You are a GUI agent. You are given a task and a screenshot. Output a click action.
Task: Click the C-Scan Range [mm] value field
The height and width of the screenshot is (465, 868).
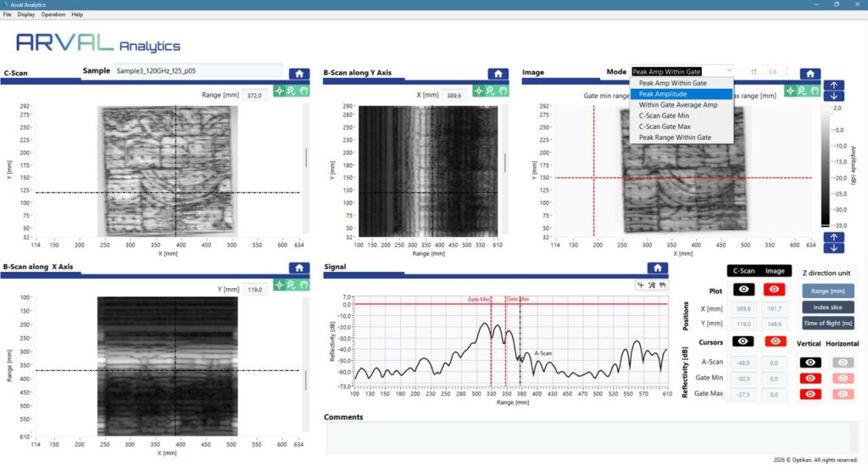[x=256, y=95]
